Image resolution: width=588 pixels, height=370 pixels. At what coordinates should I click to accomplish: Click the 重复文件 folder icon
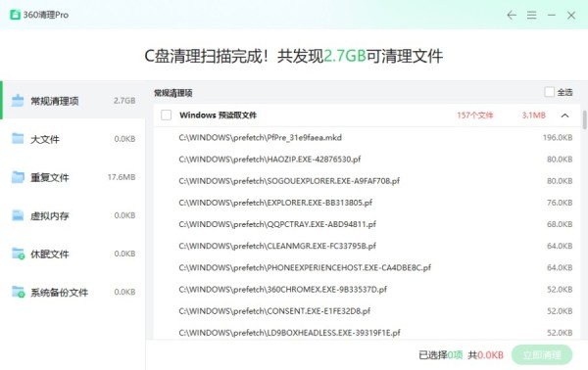click(x=18, y=177)
